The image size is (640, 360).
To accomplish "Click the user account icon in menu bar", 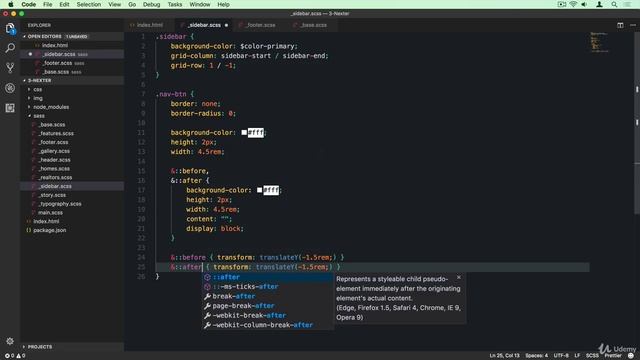I will 599,4.
